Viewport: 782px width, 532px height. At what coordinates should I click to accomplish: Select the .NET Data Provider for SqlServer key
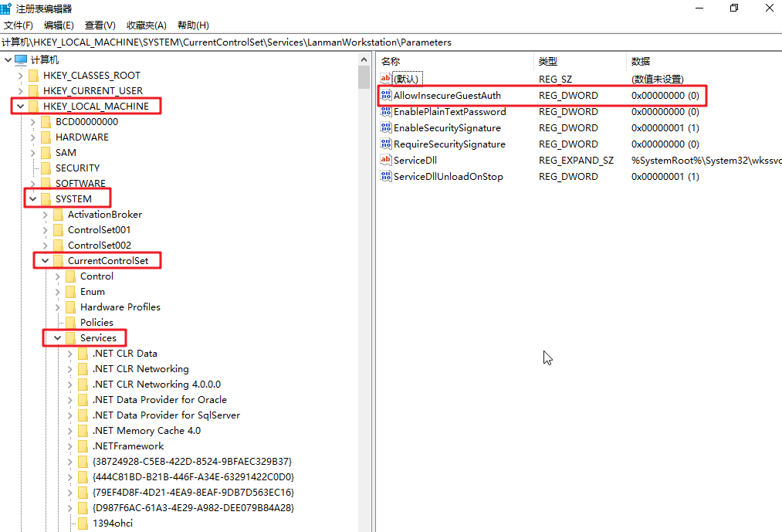166,415
